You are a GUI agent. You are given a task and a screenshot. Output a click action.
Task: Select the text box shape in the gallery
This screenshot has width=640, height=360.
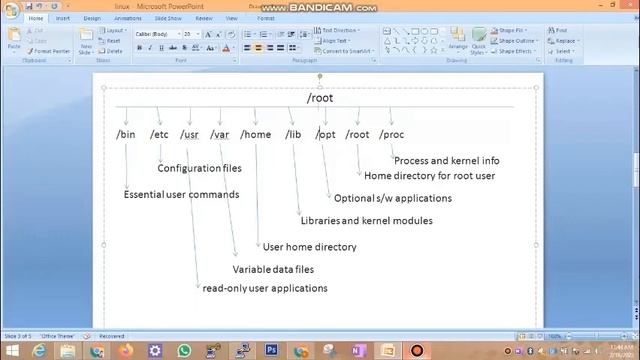(x=387, y=31)
